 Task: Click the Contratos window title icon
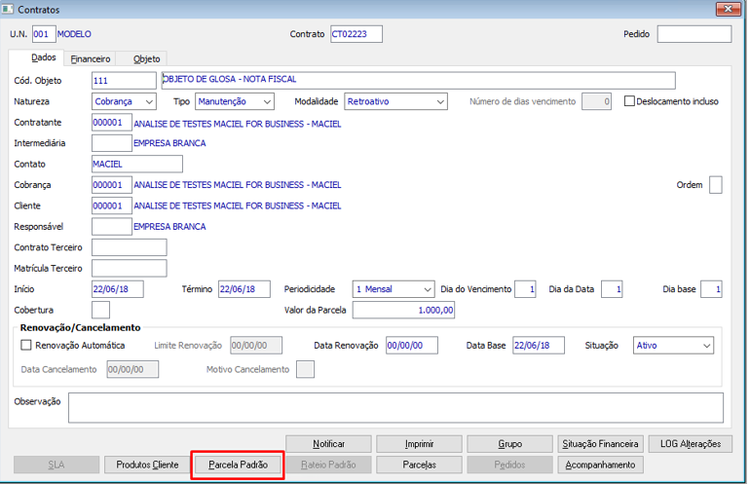click(x=7, y=9)
